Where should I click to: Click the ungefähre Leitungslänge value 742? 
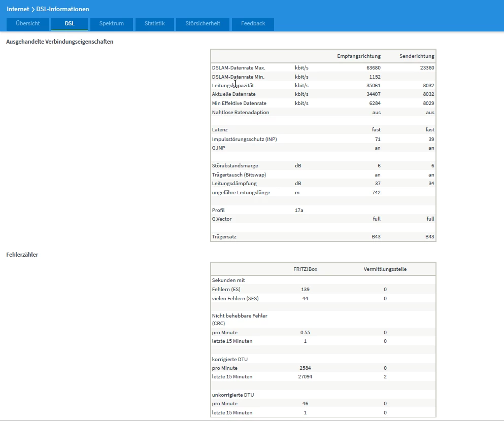pos(376,192)
